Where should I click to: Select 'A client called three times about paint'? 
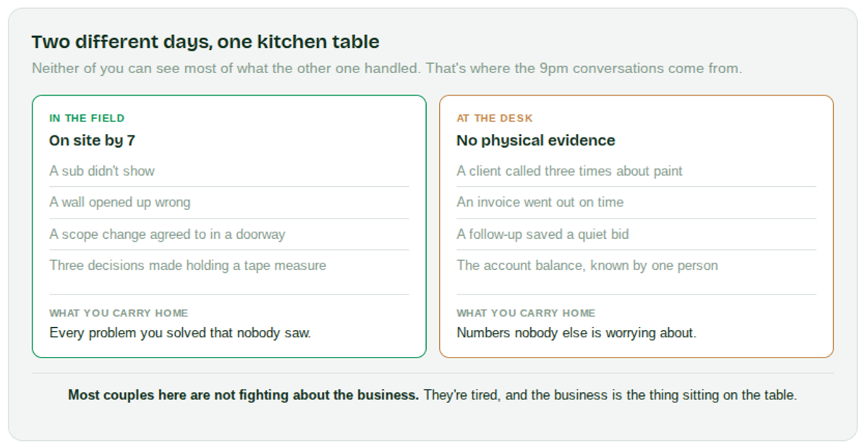pyautogui.click(x=636, y=171)
